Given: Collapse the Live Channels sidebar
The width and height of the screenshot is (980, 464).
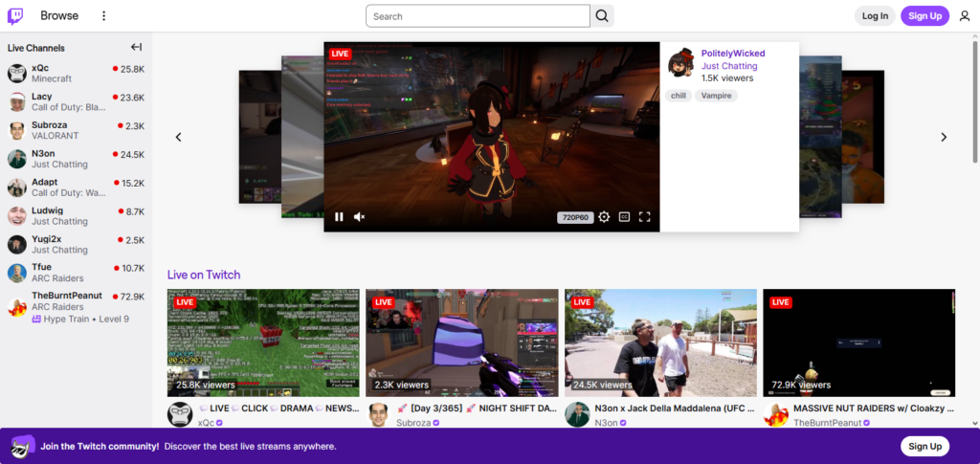Looking at the screenshot, I should click(x=136, y=48).
